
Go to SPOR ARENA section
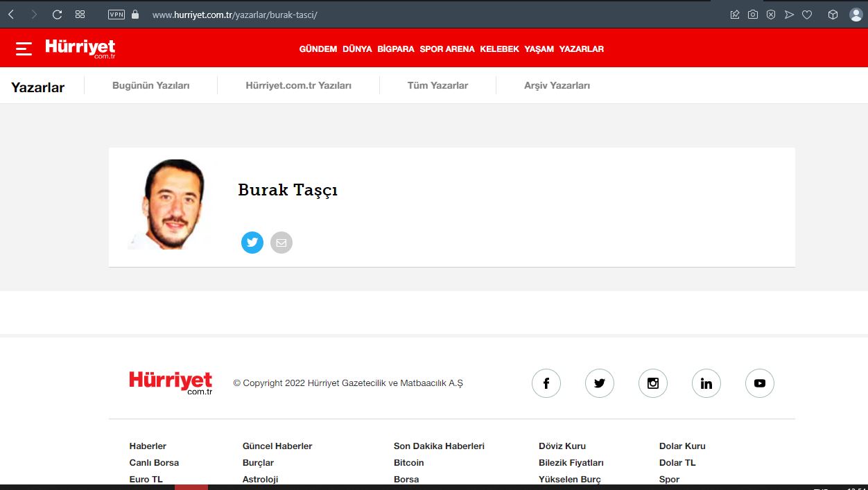click(x=447, y=49)
